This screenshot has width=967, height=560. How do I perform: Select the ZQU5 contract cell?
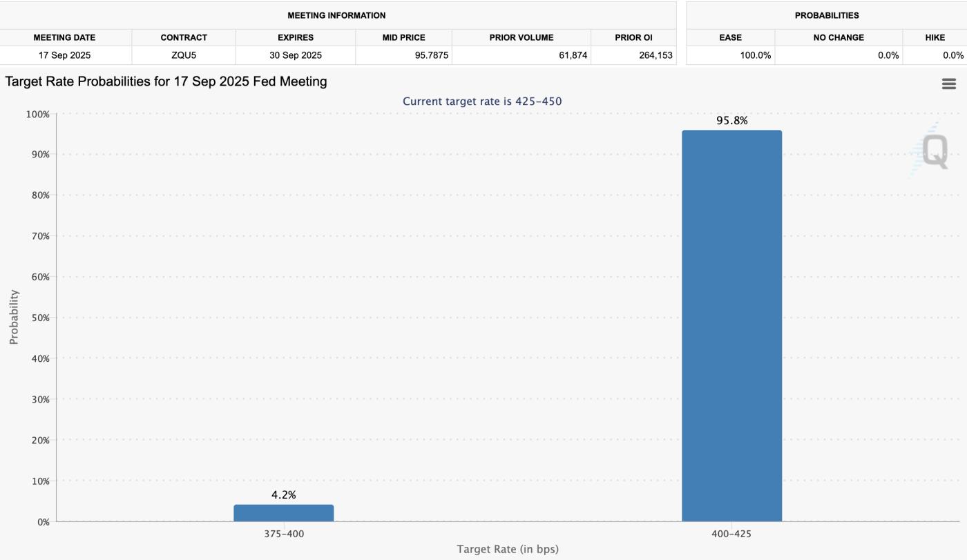[184, 55]
